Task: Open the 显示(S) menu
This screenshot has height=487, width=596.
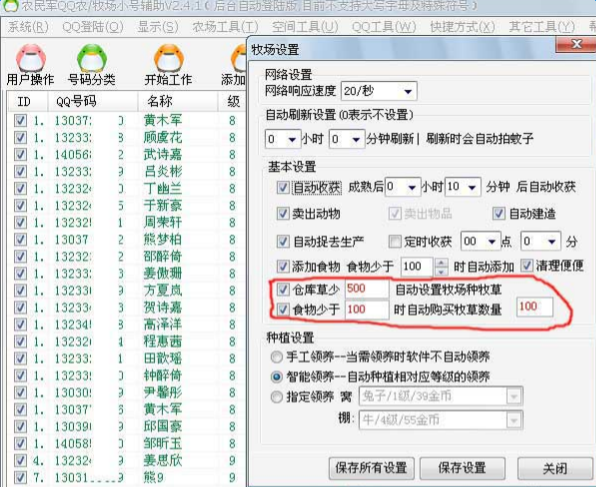Action: tap(158, 27)
